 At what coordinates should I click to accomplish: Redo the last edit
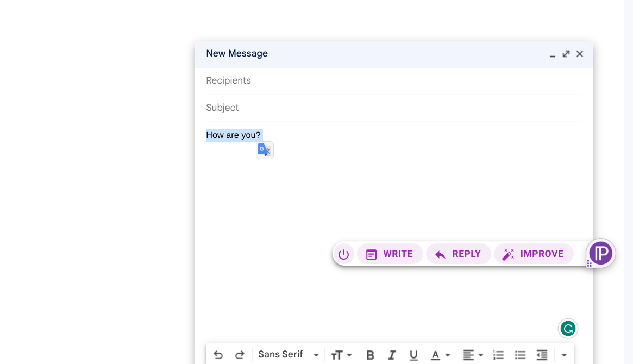(x=240, y=355)
